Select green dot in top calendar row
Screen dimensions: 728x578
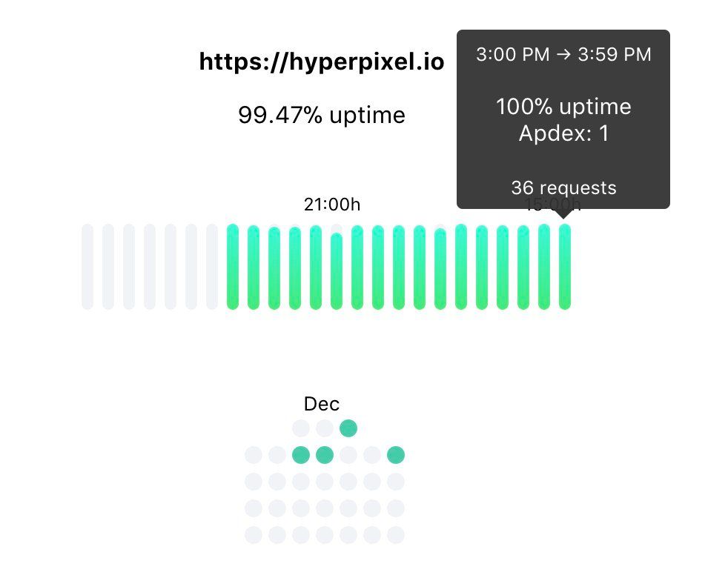(348, 428)
